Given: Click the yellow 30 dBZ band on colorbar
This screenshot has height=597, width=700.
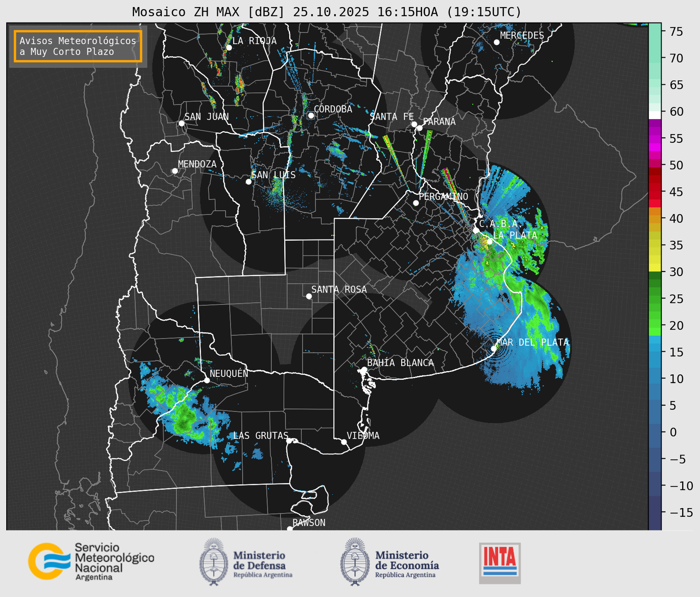Looking at the screenshot, I should [x=654, y=268].
